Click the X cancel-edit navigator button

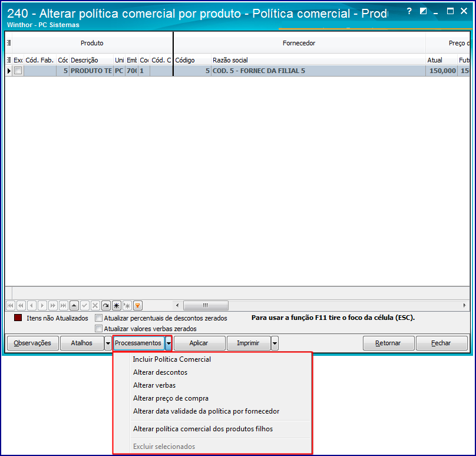(x=95, y=305)
